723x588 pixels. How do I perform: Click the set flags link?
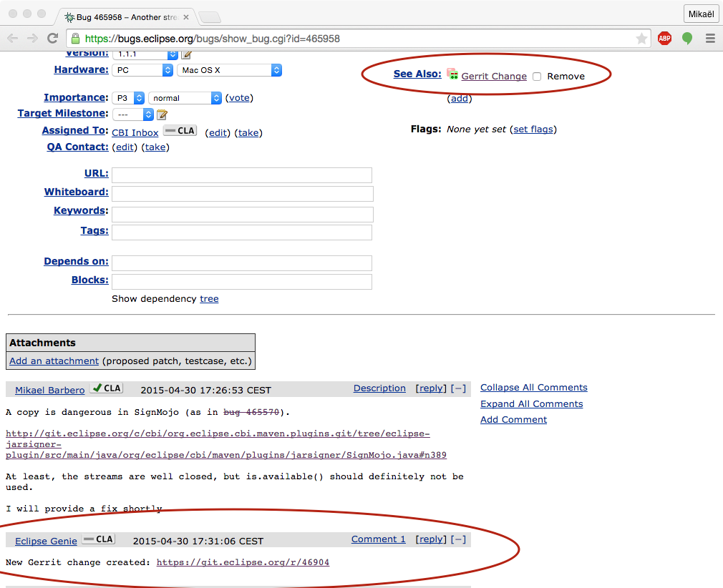[533, 129]
